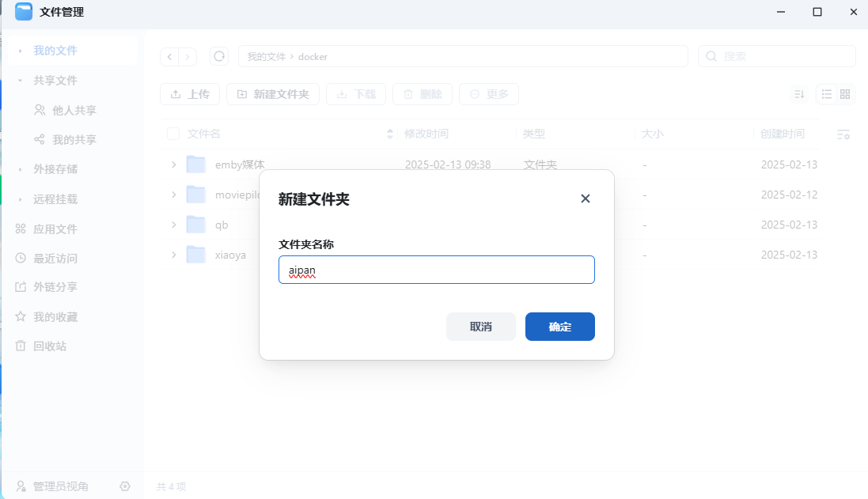
Task: Open 最近访问 in the sidebar
Action: coord(55,259)
